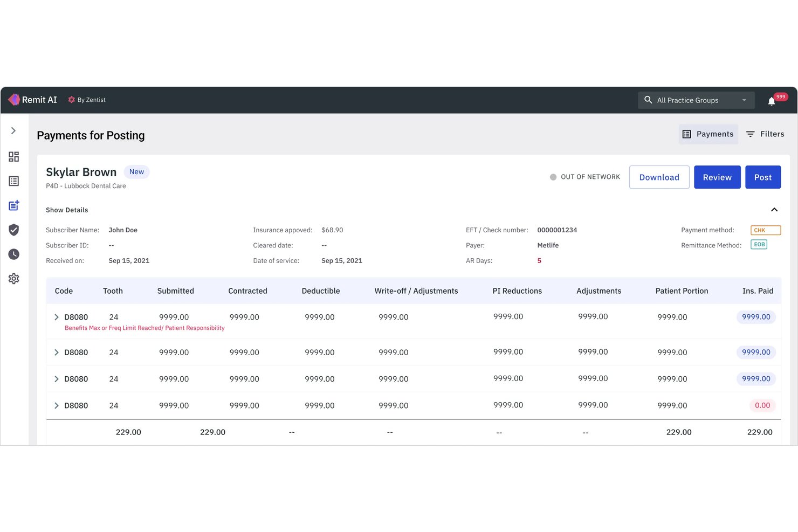This screenshot has width=798, height=532.
Task: Click the PI Reductions column header
Action: [x=517, y=291]
